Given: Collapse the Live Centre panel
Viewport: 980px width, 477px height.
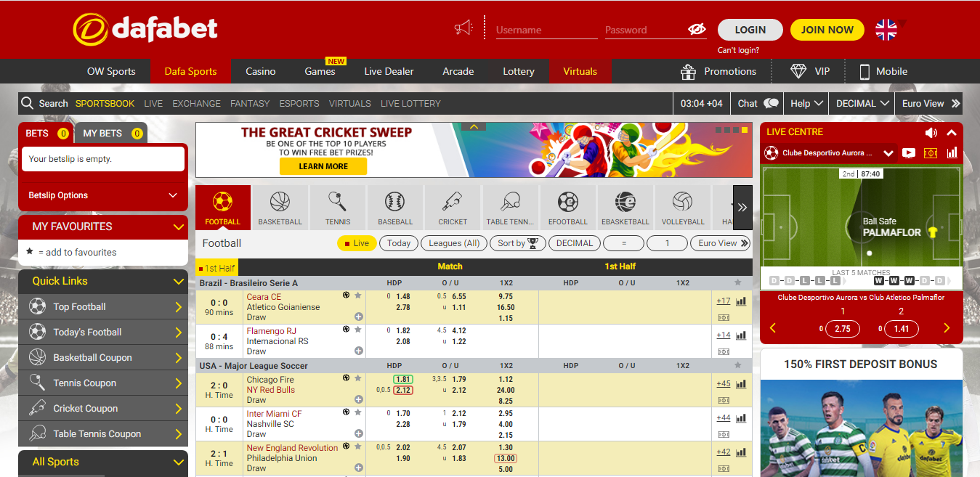Looking at the screenshot, I should [x=952, y=133].
